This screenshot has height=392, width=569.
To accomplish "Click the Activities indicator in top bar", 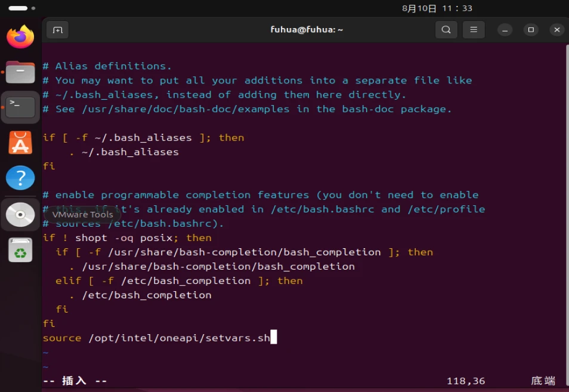I will (18, 8).
